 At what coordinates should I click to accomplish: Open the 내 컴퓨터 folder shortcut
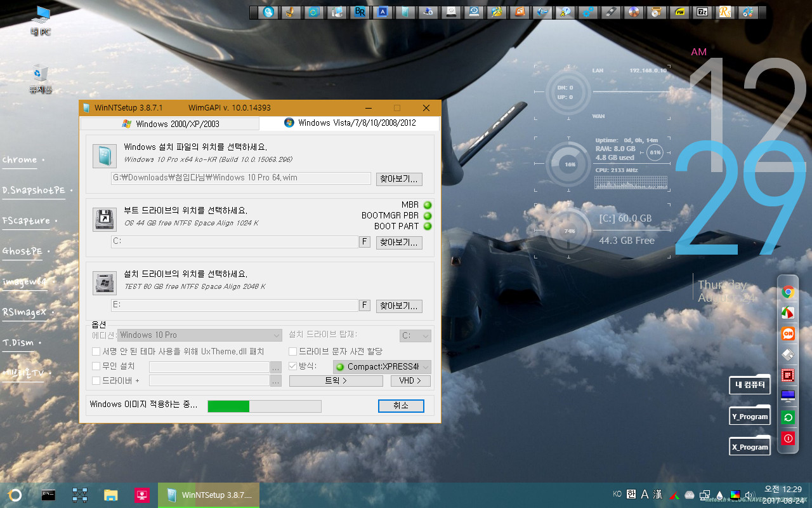pos(750,385)
